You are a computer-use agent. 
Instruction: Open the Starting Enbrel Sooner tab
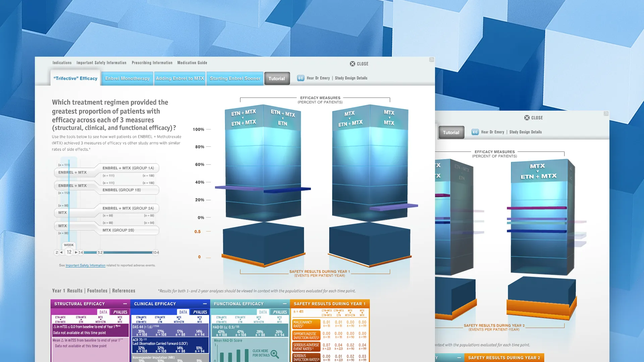click(x=235, y=78)
